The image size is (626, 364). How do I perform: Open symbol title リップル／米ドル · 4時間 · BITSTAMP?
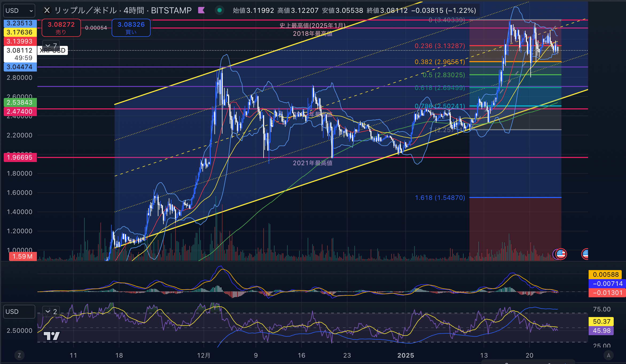point(123,10)
